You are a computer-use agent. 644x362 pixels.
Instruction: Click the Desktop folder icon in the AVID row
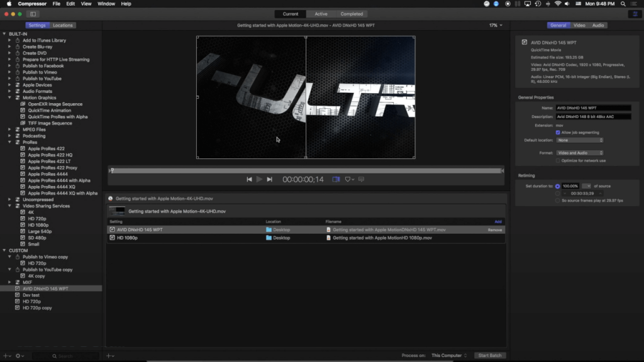pos(269,230)
